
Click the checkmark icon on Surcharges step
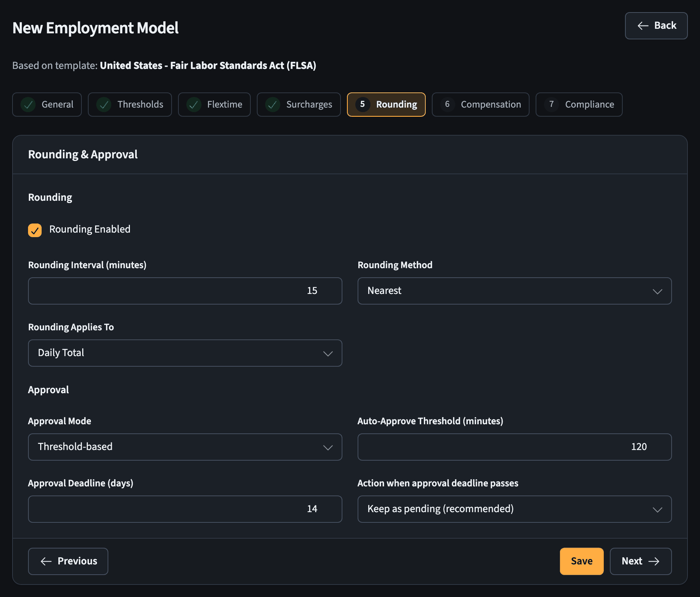pyautogui.click(x=273, y=105)
